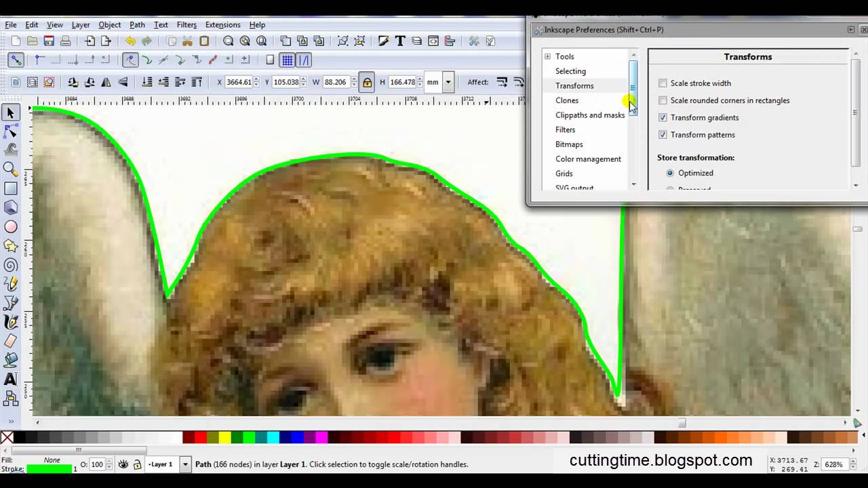Uncheck Transform gradients checkbox

click(663, 117)
